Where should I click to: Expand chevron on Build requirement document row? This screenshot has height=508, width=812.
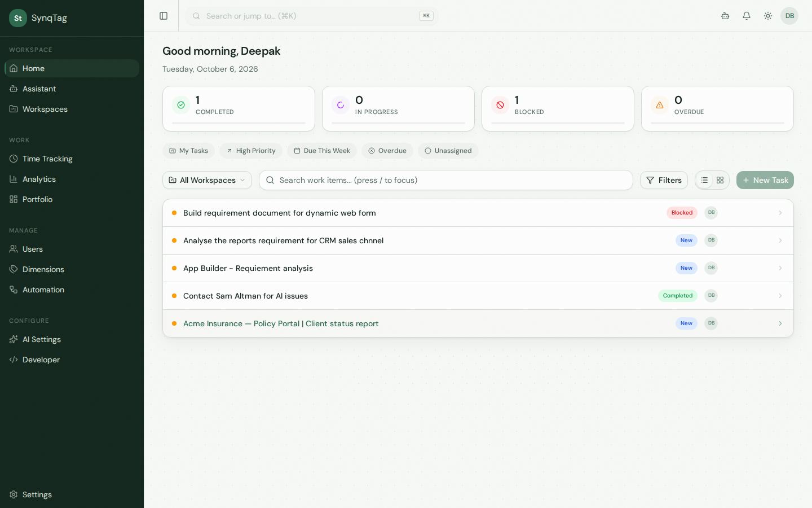[x=780, y=213]
